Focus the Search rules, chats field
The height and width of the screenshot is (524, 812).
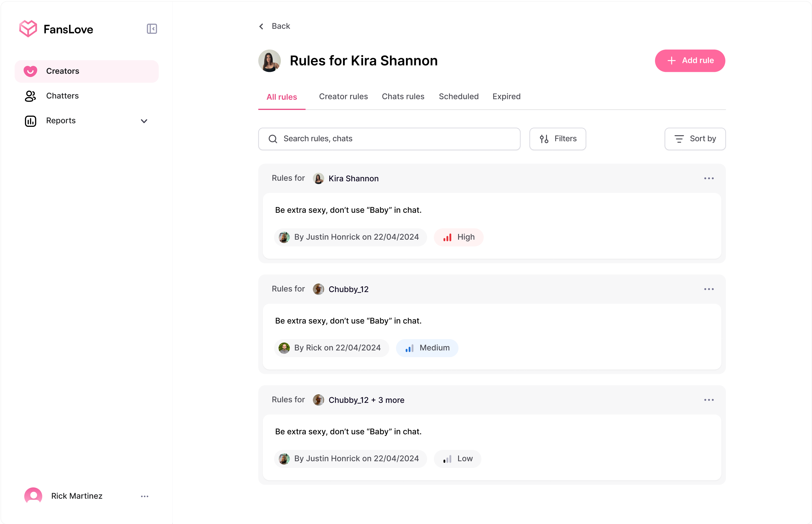pos(395,139)
